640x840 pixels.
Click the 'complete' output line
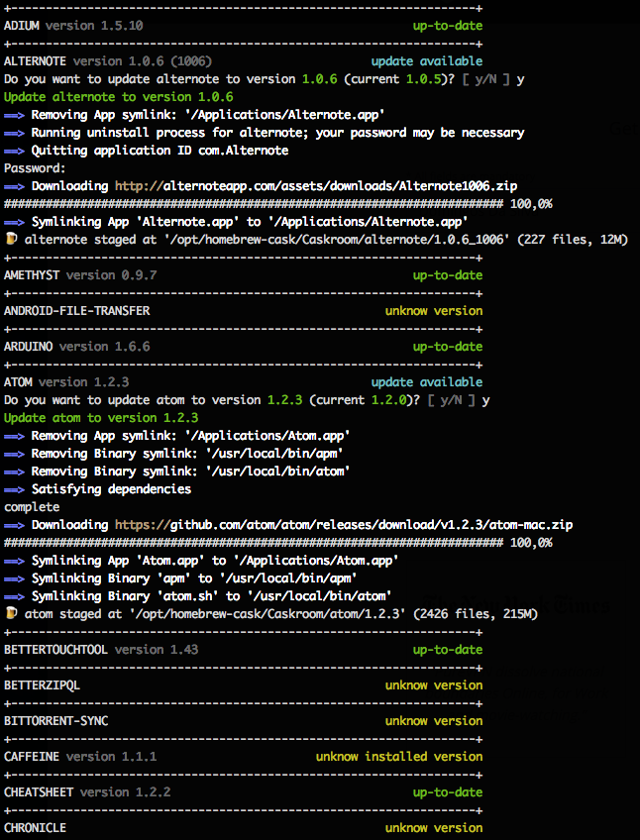point(32,507)
